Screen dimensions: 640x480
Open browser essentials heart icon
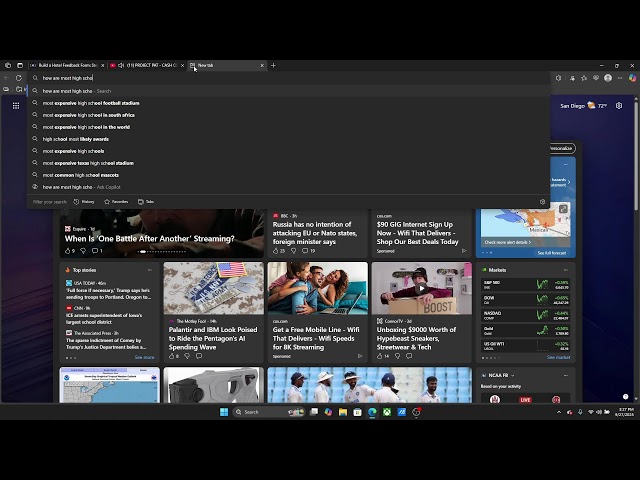pos(596,78)
